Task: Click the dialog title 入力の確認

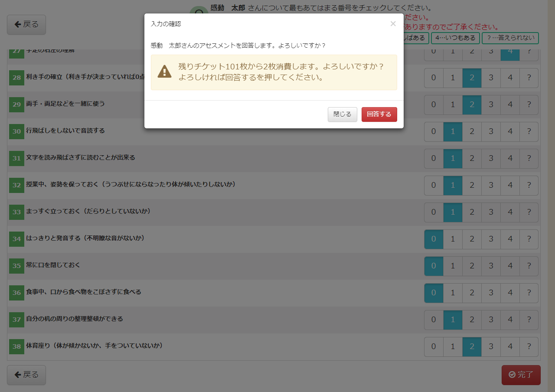Action: click(x=166, y=24)
